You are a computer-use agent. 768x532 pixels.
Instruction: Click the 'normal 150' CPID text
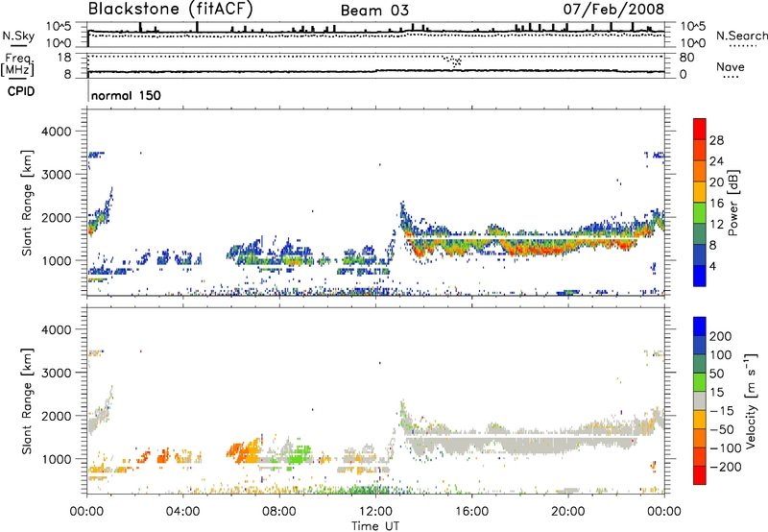click(x=126, y=95)
